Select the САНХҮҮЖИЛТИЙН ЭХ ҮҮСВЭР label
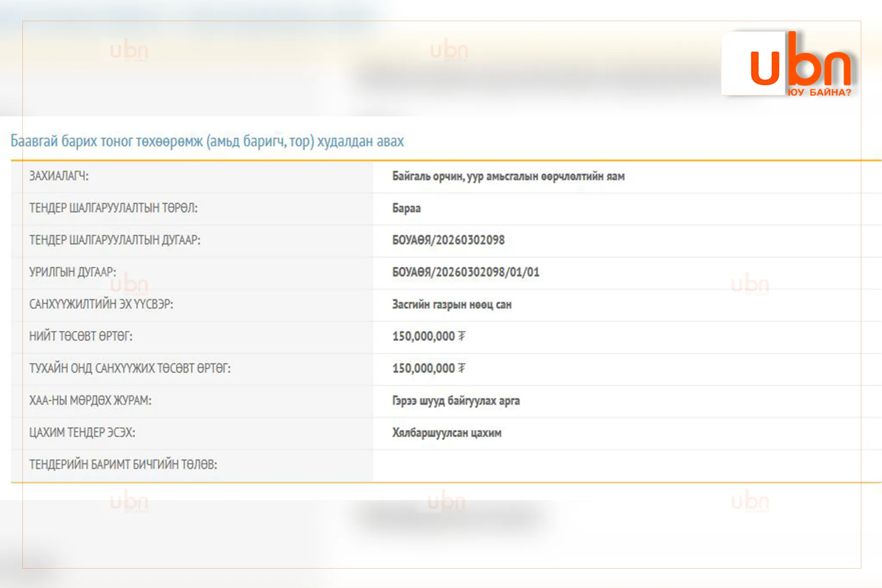 coord(101,304)
